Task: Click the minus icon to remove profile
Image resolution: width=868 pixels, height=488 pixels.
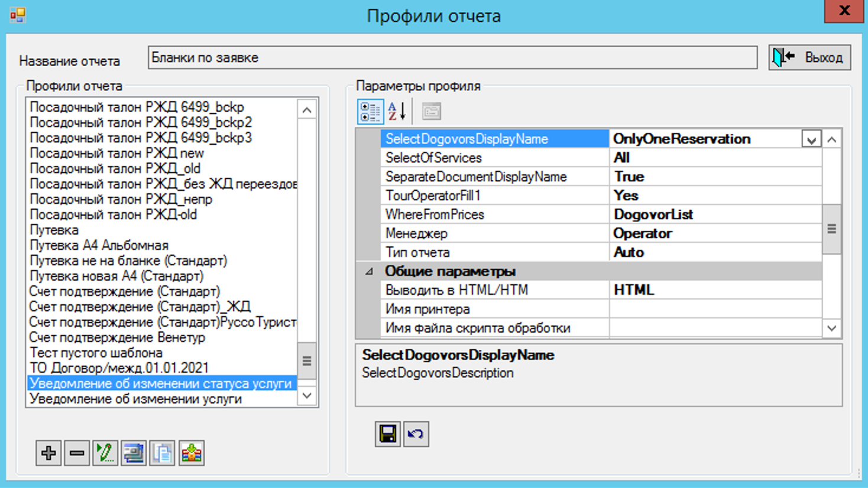Action: (x=77, y=453)
